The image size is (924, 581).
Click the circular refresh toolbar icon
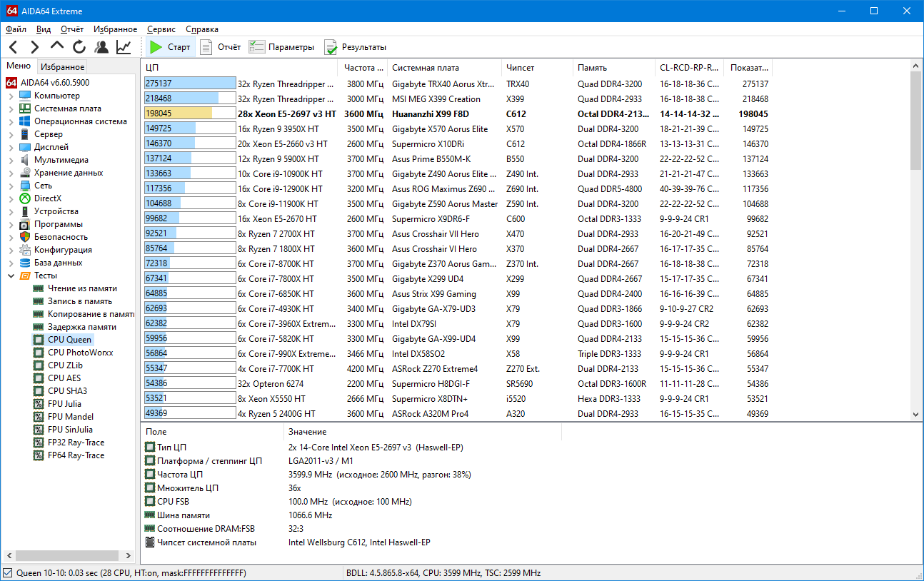79,47
